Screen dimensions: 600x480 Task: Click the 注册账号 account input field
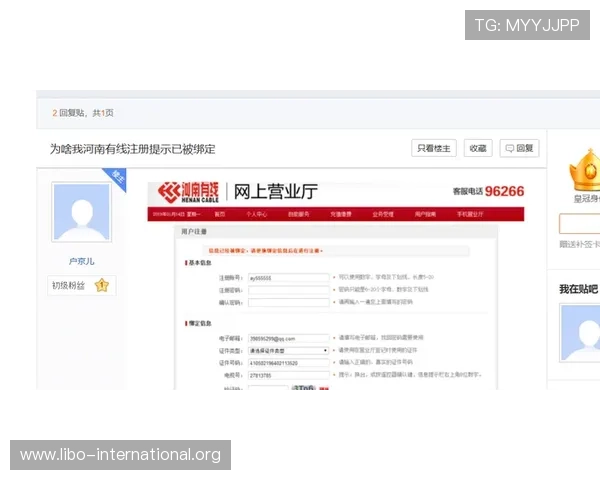coord(289,278)
